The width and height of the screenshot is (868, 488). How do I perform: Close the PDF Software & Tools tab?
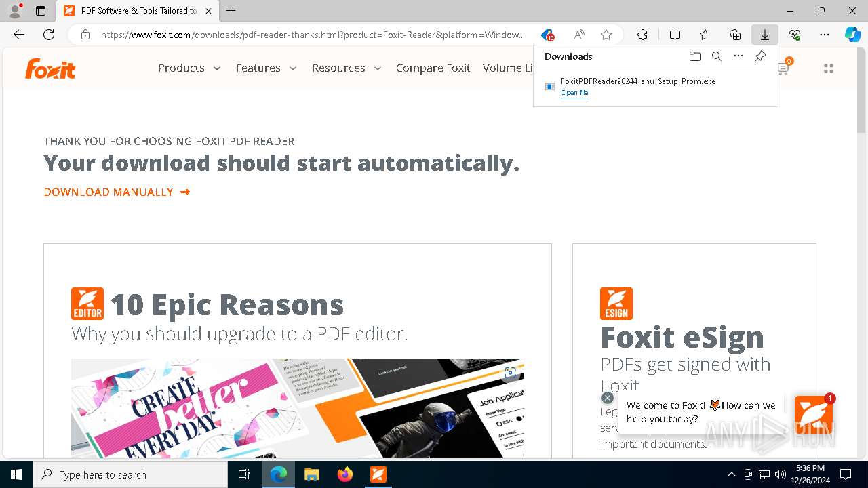pyautogui.click(x=209, y=11)
